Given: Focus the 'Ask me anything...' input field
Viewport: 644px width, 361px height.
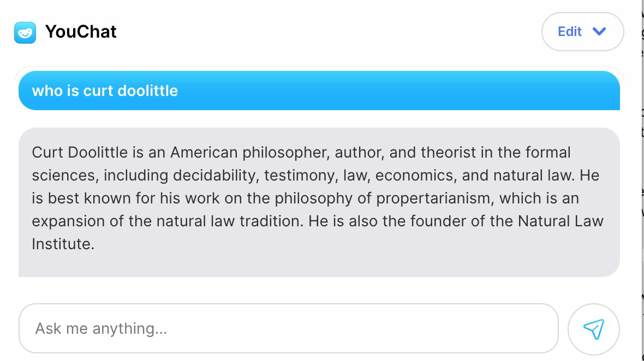Looking at the screenshot, I should (288, 328).
